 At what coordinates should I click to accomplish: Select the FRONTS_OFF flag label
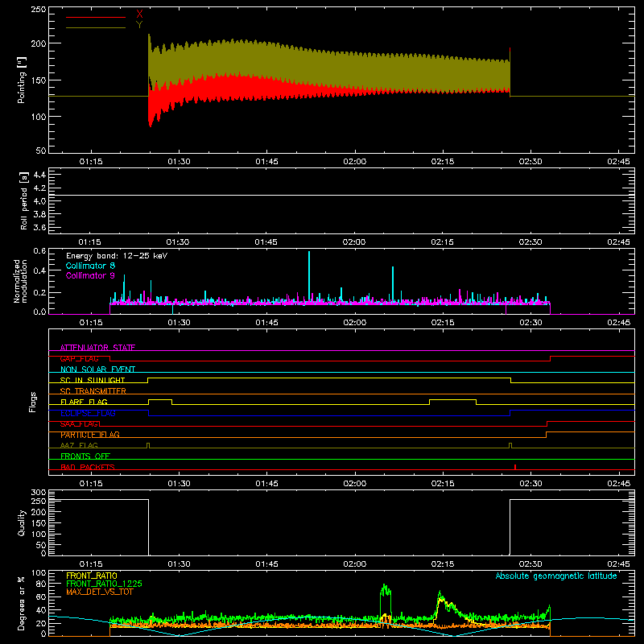tap(85, 456)
